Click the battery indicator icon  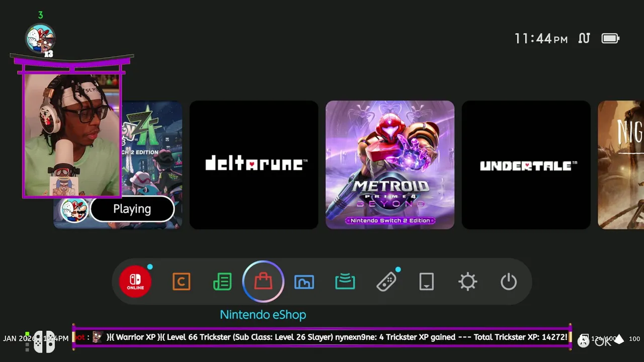[x=610, y=38]
